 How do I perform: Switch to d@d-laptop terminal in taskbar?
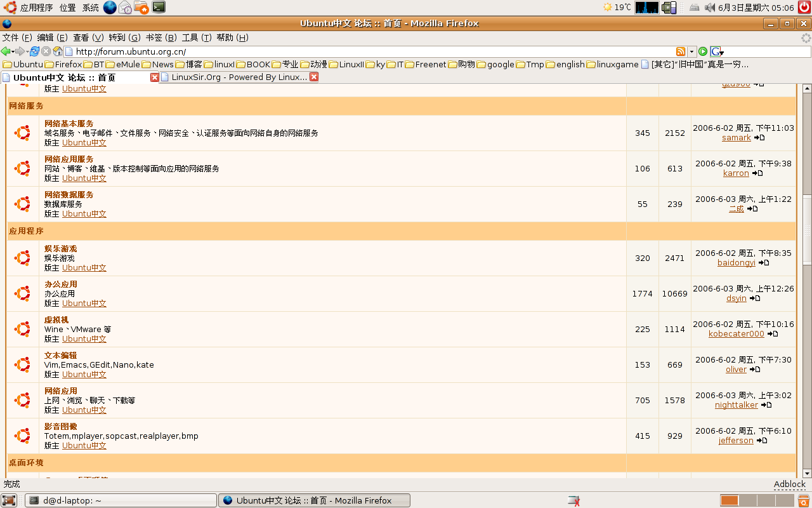(121, 500)
